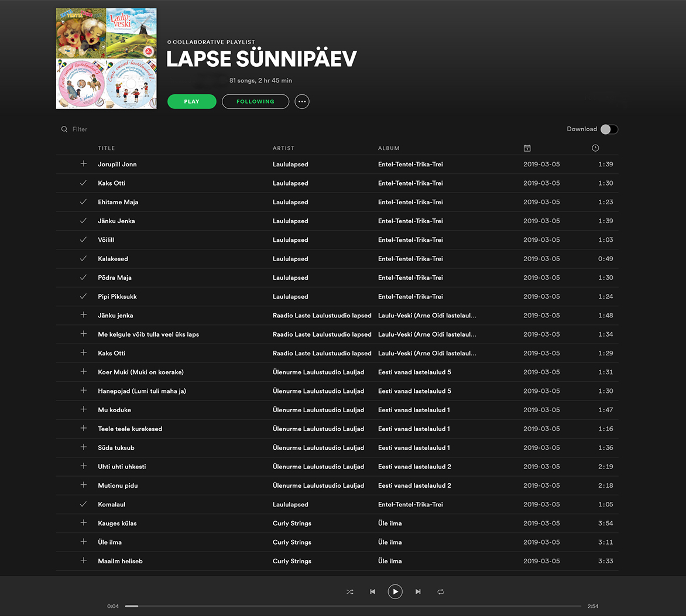
Task: Sort by date added calendar icon
Action: click(527, 148)
